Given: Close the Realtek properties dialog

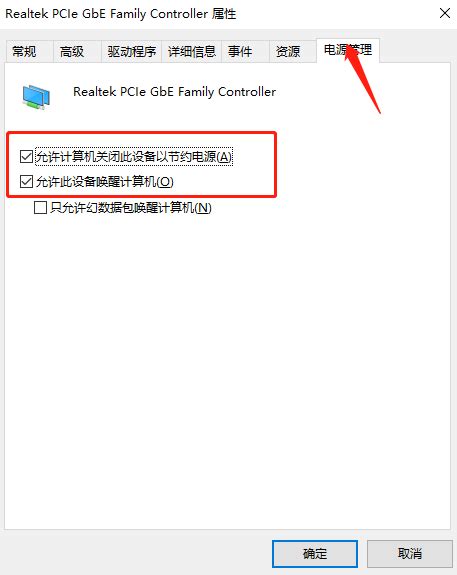Looking at the screenshot, I should click(445, 14).
